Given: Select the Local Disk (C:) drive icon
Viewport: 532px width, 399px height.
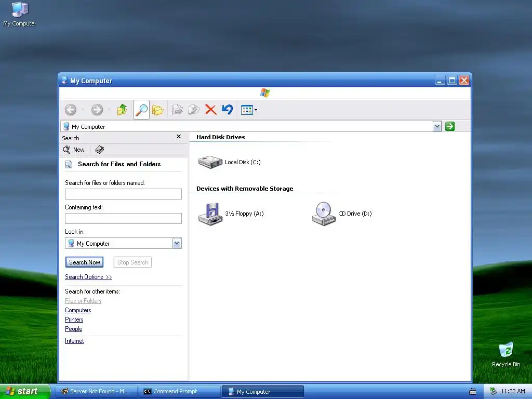Looking at the screenshot, I should click(x=210, y=162).
